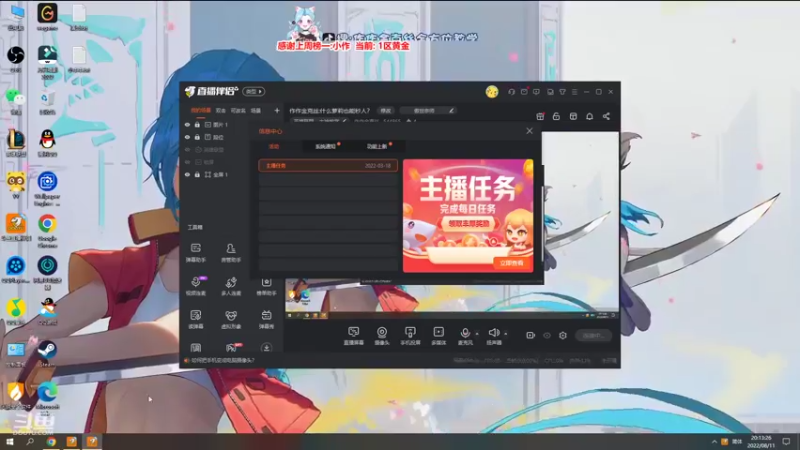Add a new scene with plus button
The width and height of the screenshot is (800, 450).
277,111
